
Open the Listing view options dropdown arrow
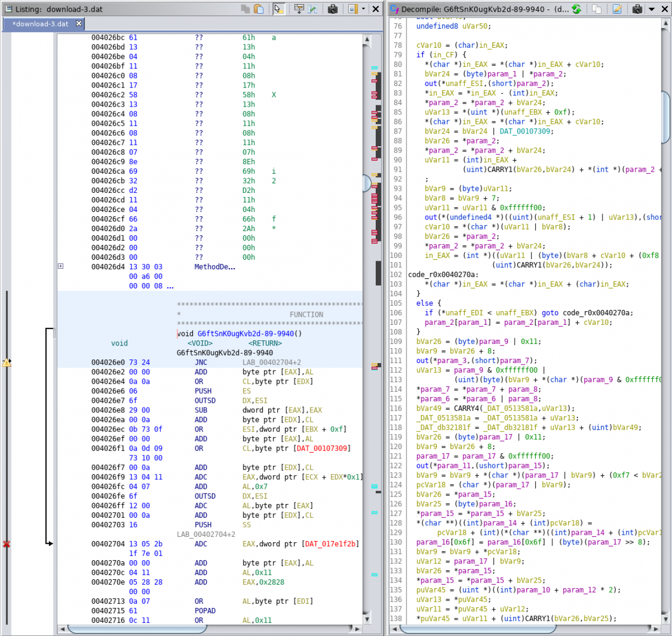coord(364,9)
